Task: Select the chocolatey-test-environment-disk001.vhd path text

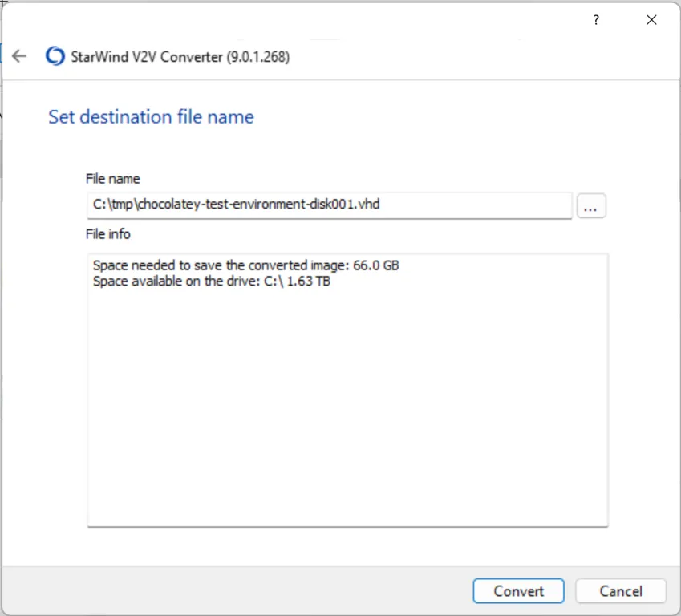Action: [x=237, y=205]
